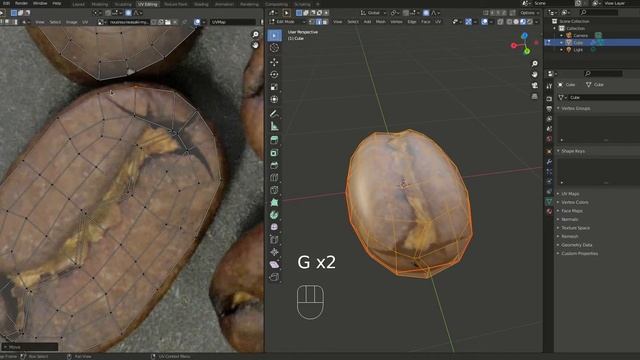The height and width of the screenshot is (360, 640).
Task: Select the Move tool in viewport toolbar
Action: pyautogui.click(x=274, y=62)
